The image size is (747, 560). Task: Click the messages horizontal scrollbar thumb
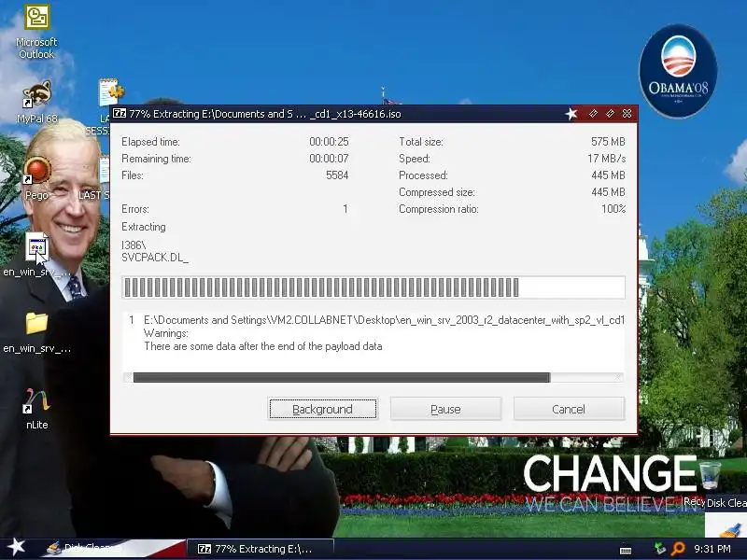pyautogui.click(x=342, y=378)
